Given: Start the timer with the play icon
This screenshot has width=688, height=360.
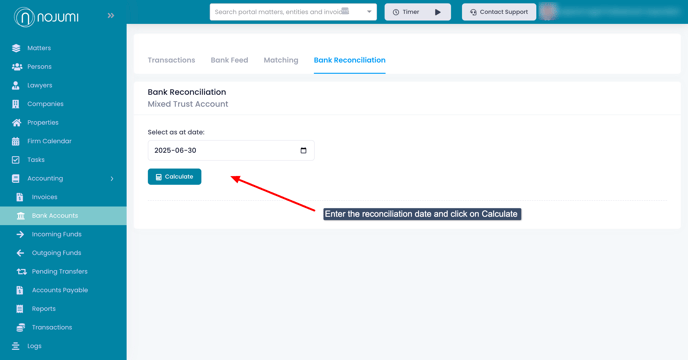Looking at the screenshot, I should click(x=437, y=12).
